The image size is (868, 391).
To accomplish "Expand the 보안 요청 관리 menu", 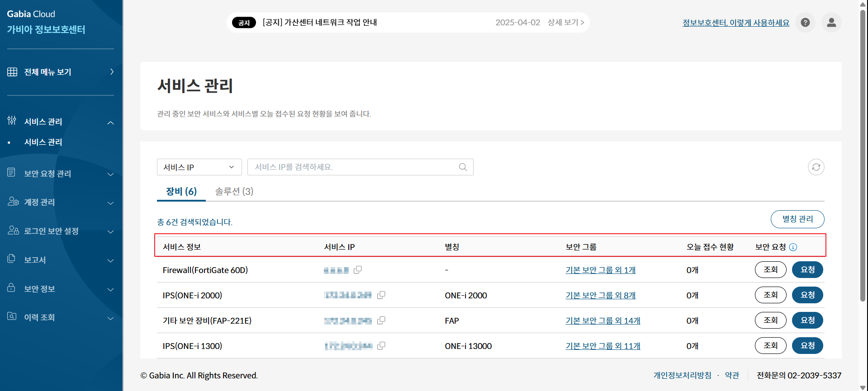I will [x=61, y=174].
